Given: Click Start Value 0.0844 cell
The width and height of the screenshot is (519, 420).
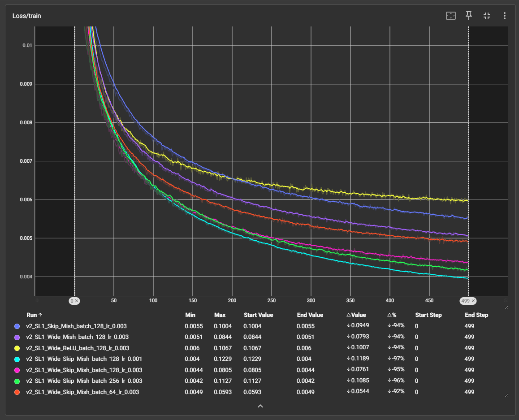Looking at the screenshot, I should [x=252, y=337].
